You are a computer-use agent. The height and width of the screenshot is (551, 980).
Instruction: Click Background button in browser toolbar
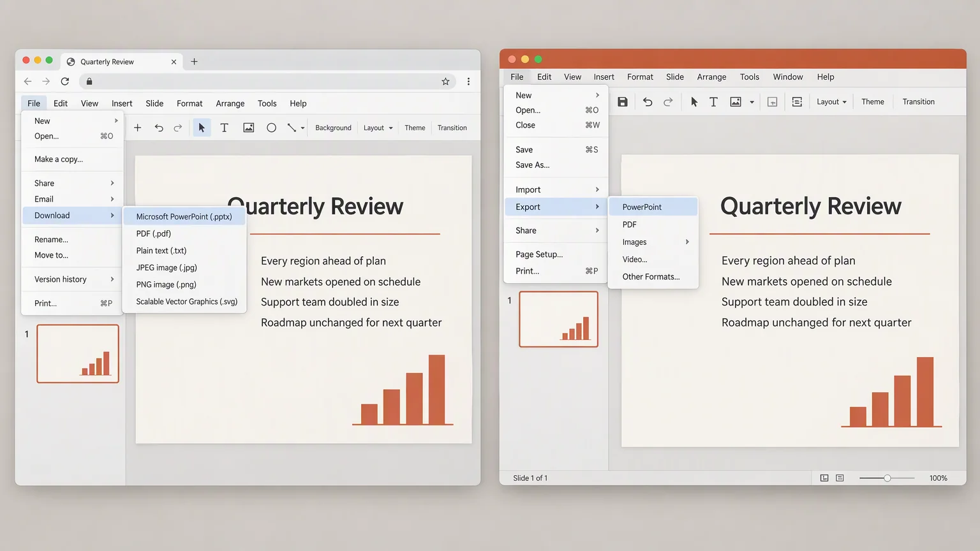pyautogui.click(x=333, y=128)
